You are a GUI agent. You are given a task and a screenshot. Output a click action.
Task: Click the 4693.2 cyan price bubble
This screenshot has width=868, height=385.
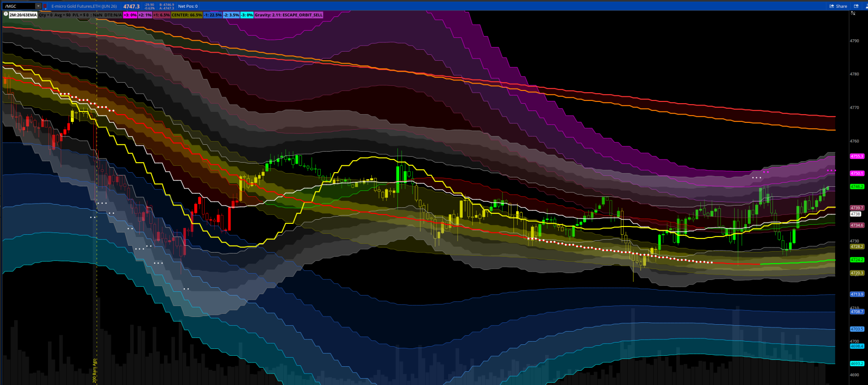coord(857,364)
